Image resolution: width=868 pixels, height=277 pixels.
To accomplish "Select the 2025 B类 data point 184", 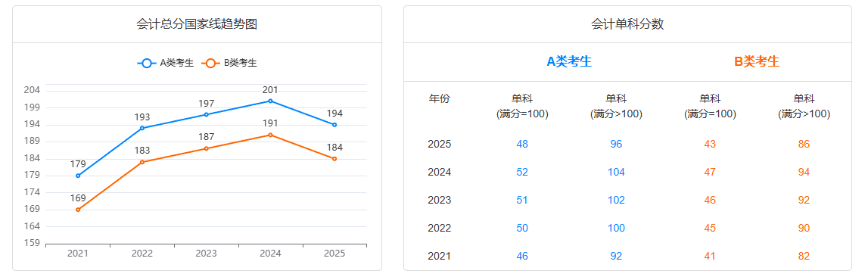I will (334, 158).
